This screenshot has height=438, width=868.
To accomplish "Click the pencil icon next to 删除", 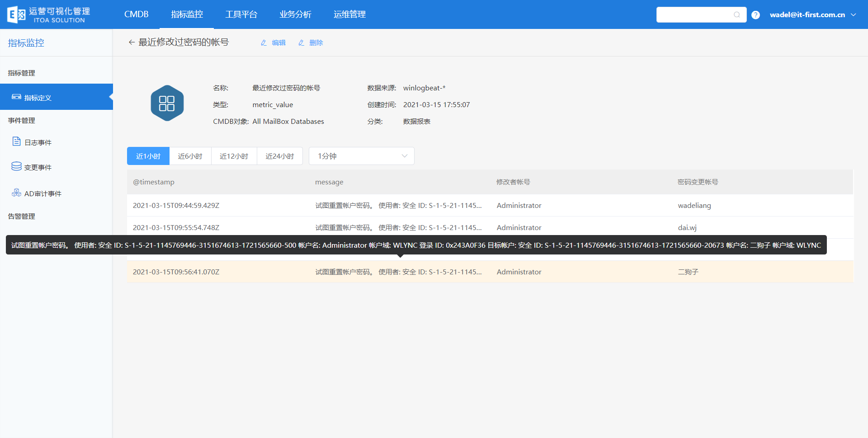I will tap(302, 43).
